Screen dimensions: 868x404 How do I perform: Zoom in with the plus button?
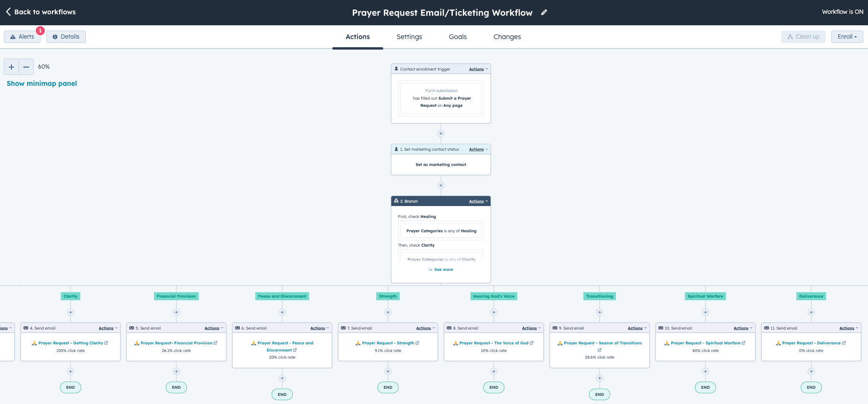[x=11, y=67]
